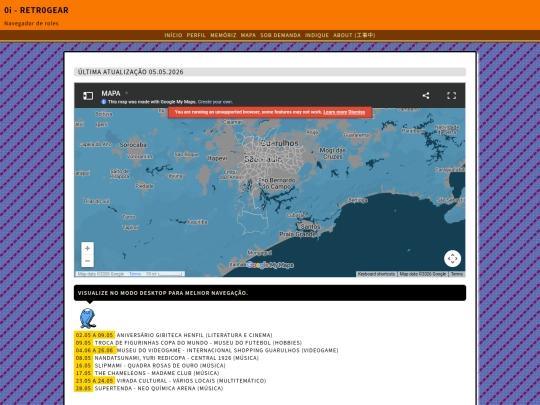Click the São Bernardo do Campo map label
This screenshot has height=405, width=540.
click(277, 183)
